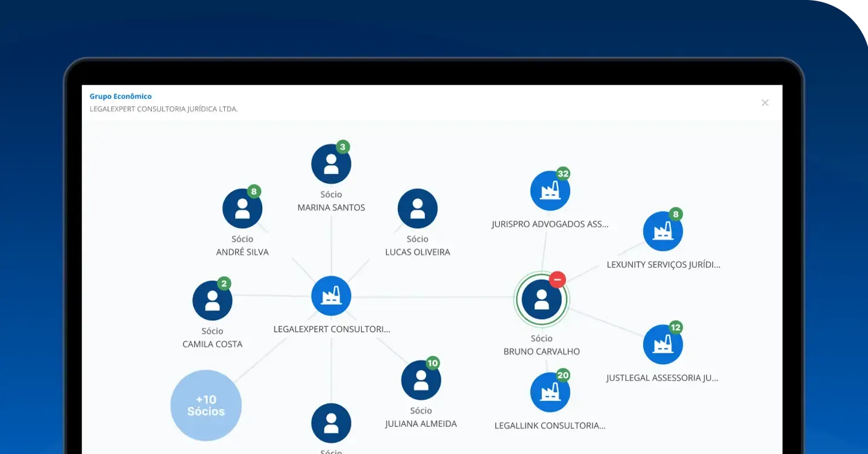This screenshot has width=868, height=454.
Task: Dismiss the panel with the X button
Action: (764, 102)
